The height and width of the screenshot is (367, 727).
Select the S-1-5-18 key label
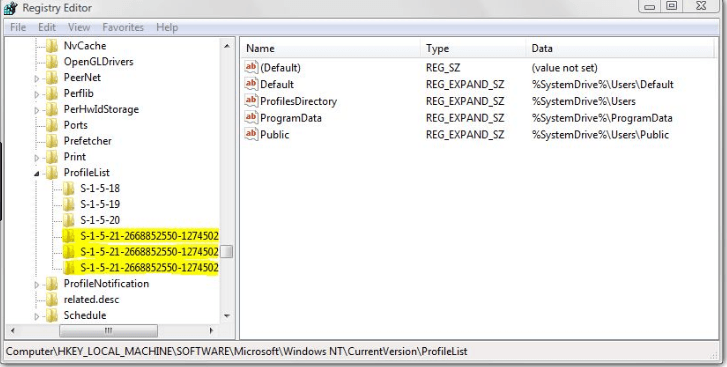100,188
